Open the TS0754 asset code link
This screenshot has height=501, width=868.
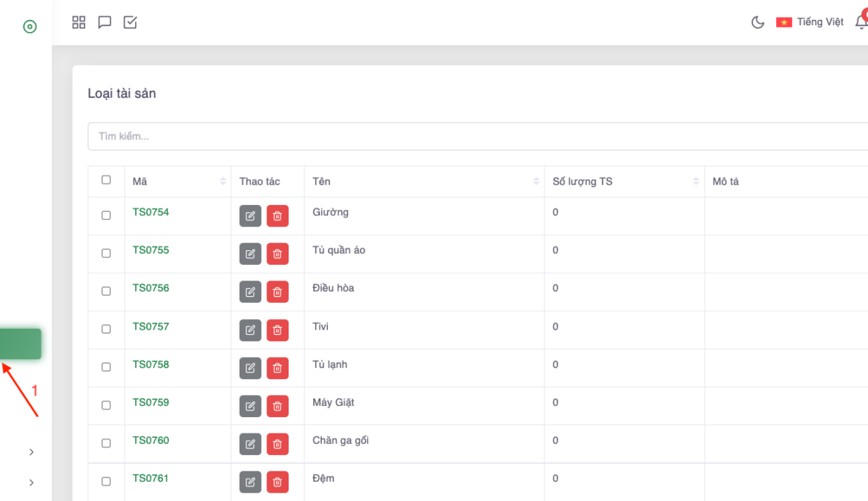[x=151, y=212]
